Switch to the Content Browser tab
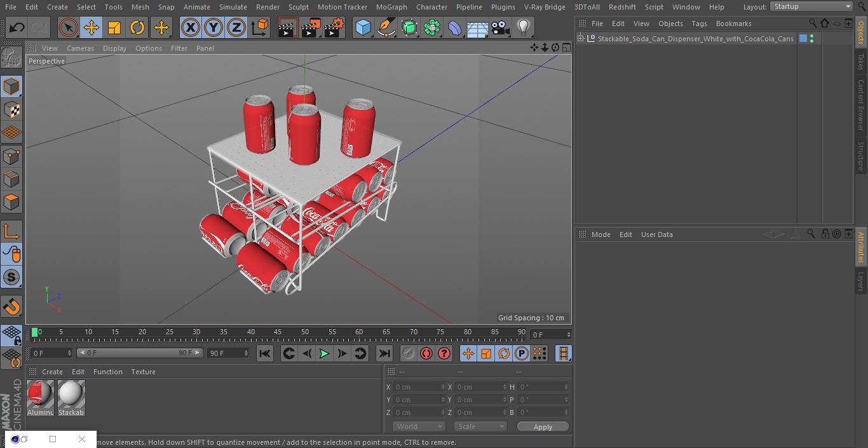The height and width of the screenshot is (448, 868). (861, 105)
